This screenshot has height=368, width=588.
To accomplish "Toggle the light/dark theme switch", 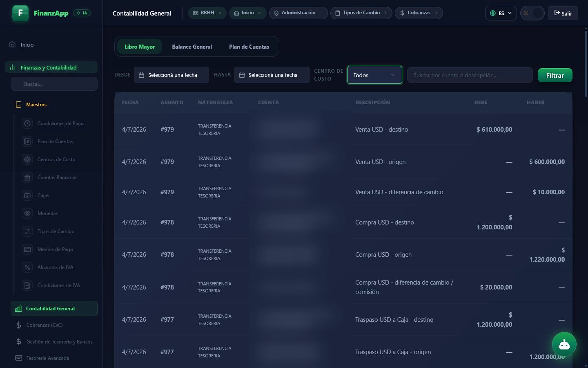I will point(532,13).
